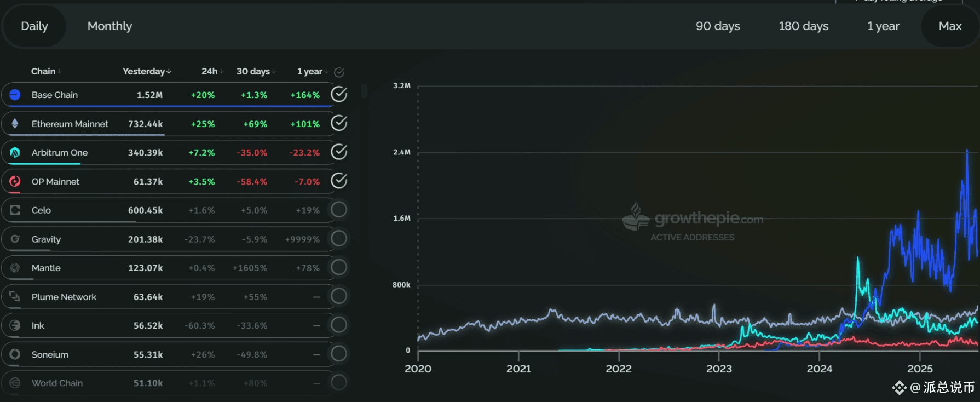Image resolution: width=980 pixels, height=402 pixels.
Task: Click Ink's -60.3% value
Action: (x=199, y=325)
